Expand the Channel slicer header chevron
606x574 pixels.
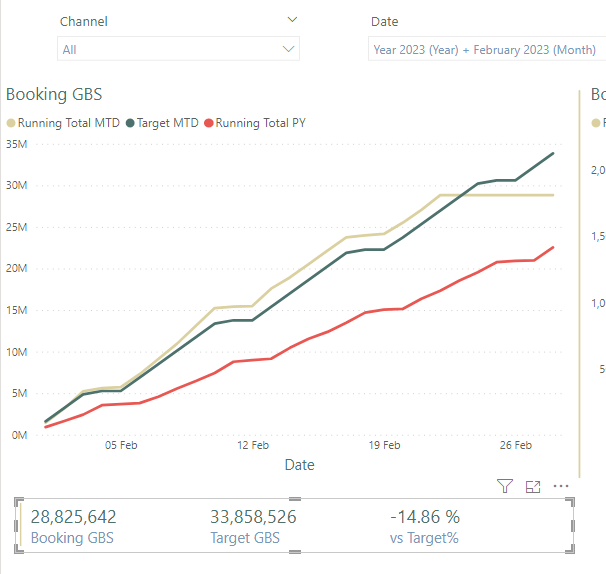(293, 19)
